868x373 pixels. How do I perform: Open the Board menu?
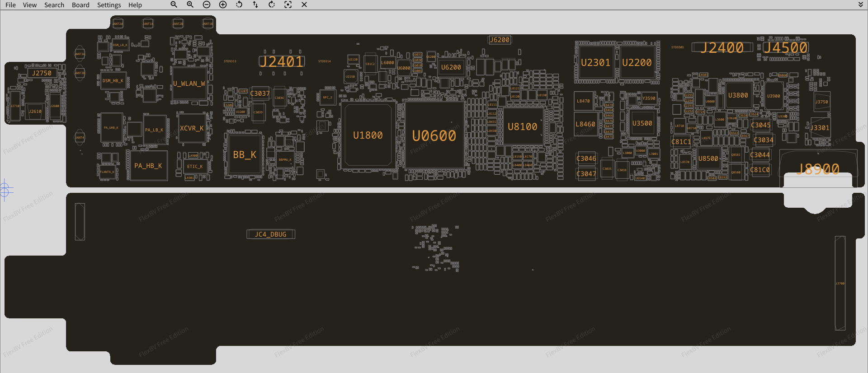80,5
